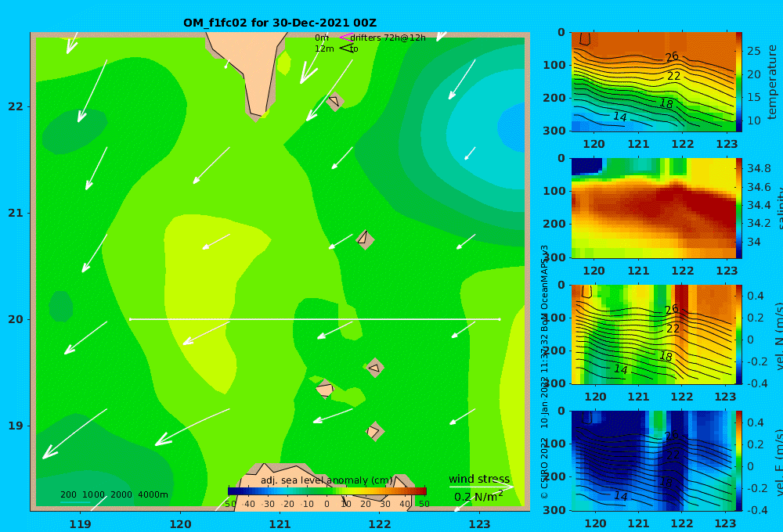Click the temperature section plot
The height and width of the screenshot is (532, 783).
point(653,82)
